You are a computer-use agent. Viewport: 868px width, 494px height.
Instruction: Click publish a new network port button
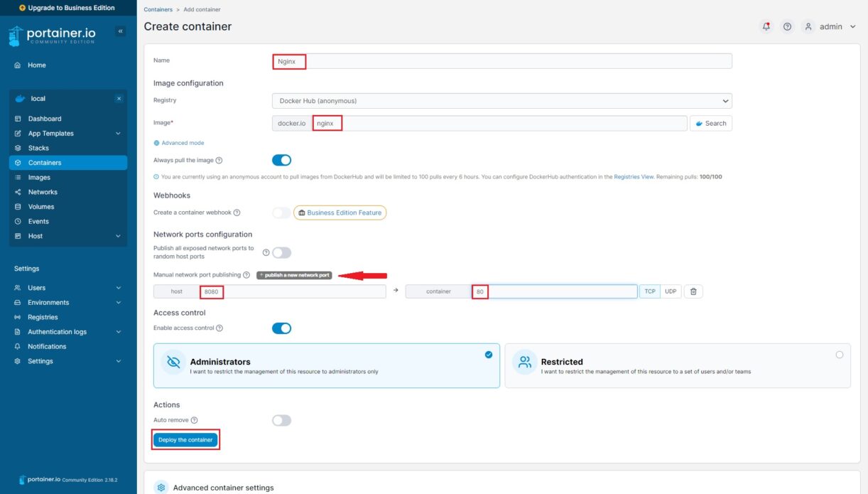coord(294,275)
